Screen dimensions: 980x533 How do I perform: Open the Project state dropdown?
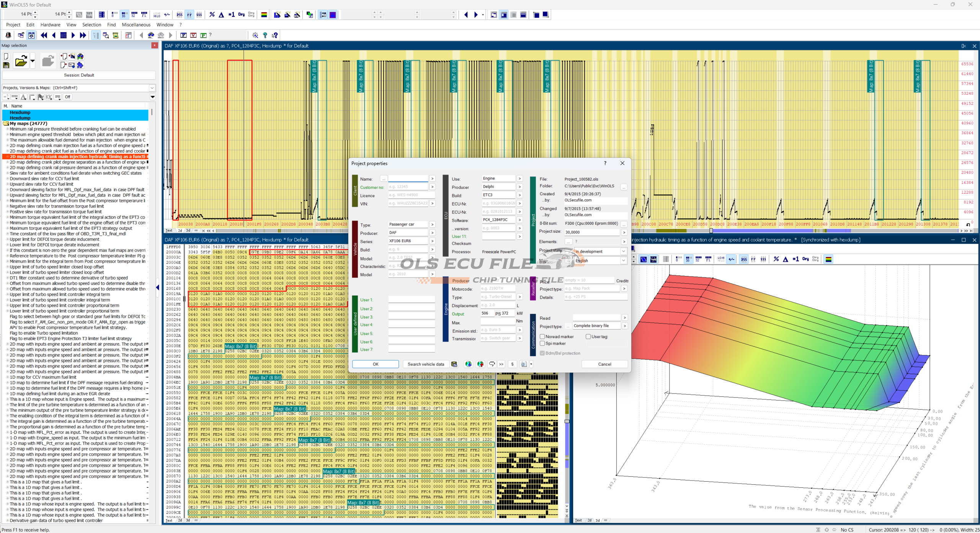click(x=623, y=252)
